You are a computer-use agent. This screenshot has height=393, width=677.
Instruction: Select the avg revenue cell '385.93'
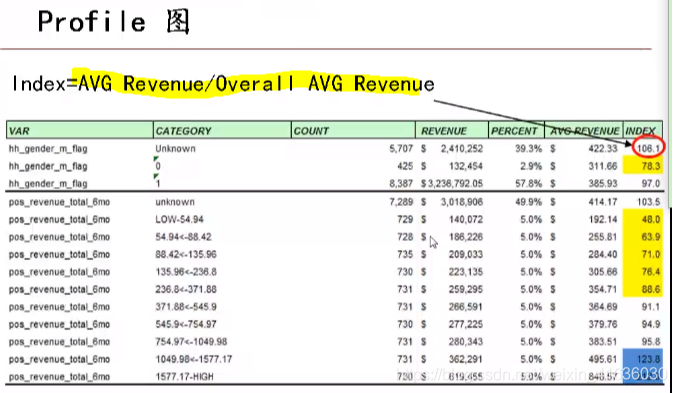point(603,184)
